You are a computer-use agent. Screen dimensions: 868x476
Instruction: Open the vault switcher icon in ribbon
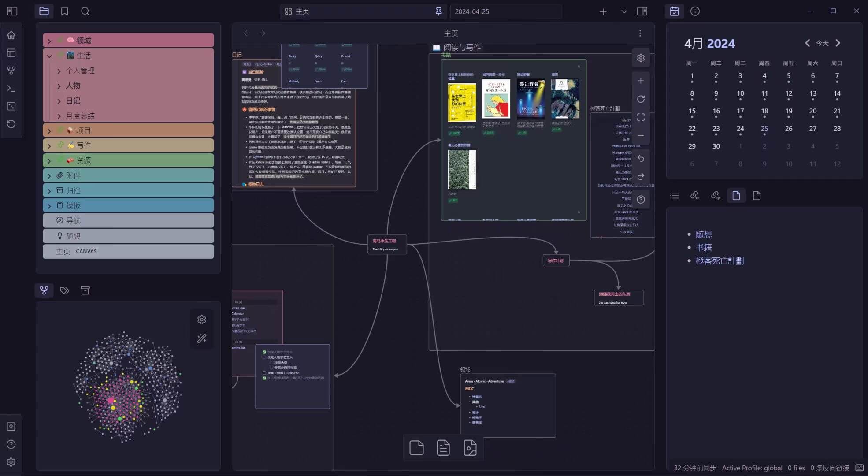click(11, 427)
